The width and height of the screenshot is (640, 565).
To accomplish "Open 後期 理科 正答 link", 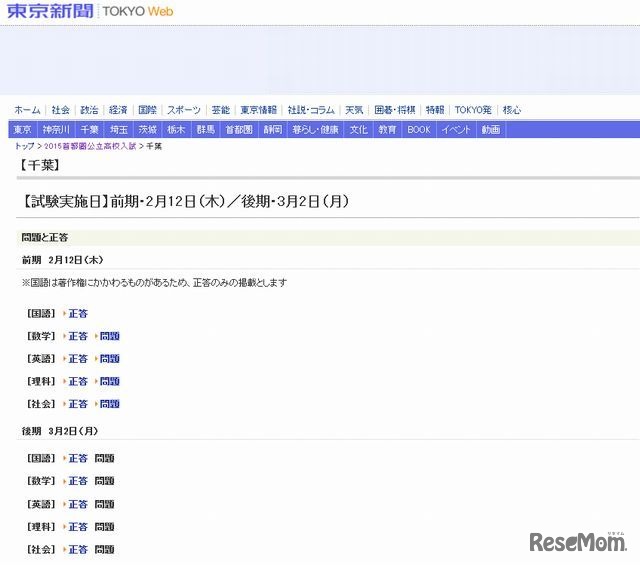I will click(78, 527).
